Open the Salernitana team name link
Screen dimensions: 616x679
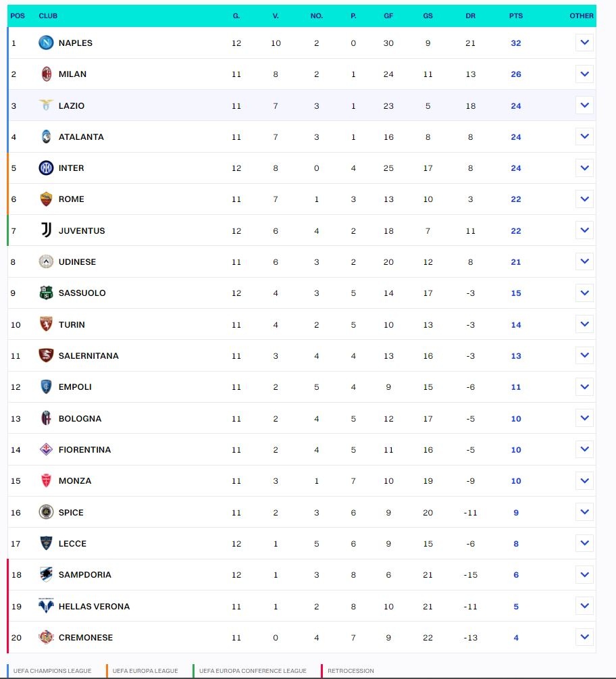[x=88, y=356]
